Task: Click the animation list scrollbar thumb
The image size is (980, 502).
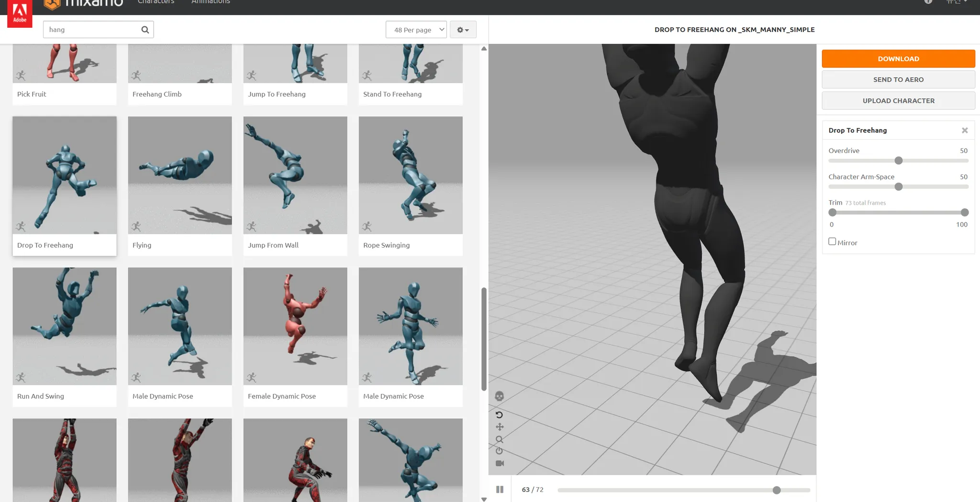Action: pos(484,339)
